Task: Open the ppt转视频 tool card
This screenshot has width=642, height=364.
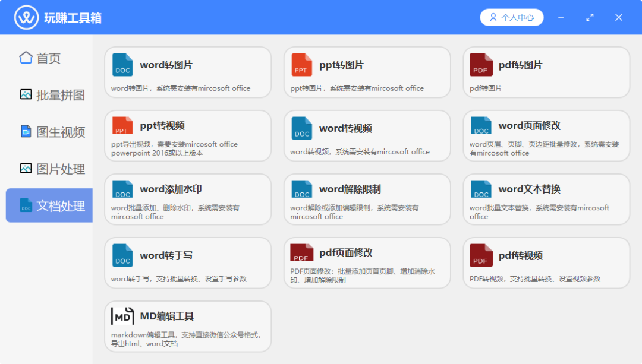Action: click(188, 135)
